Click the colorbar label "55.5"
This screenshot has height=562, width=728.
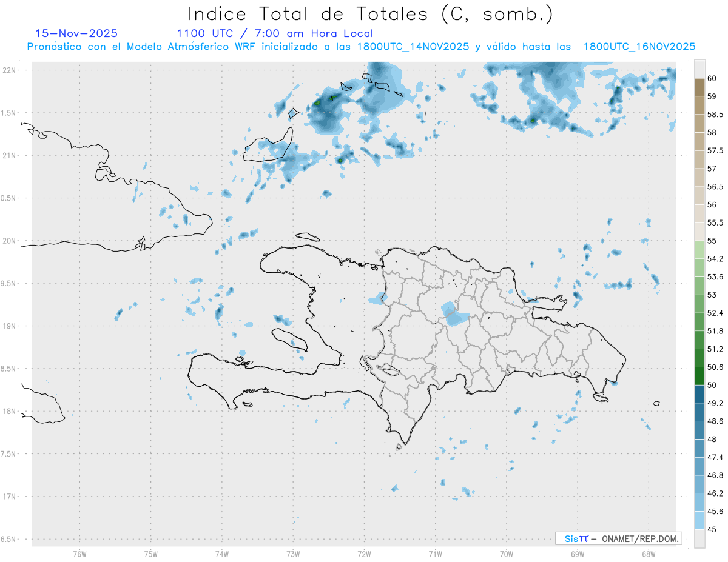[x=715, y=222]
